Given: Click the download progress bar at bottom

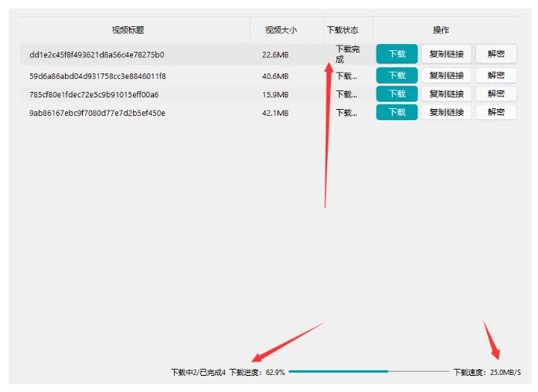Looking at the screenshot, I should [x=368, y=372].
